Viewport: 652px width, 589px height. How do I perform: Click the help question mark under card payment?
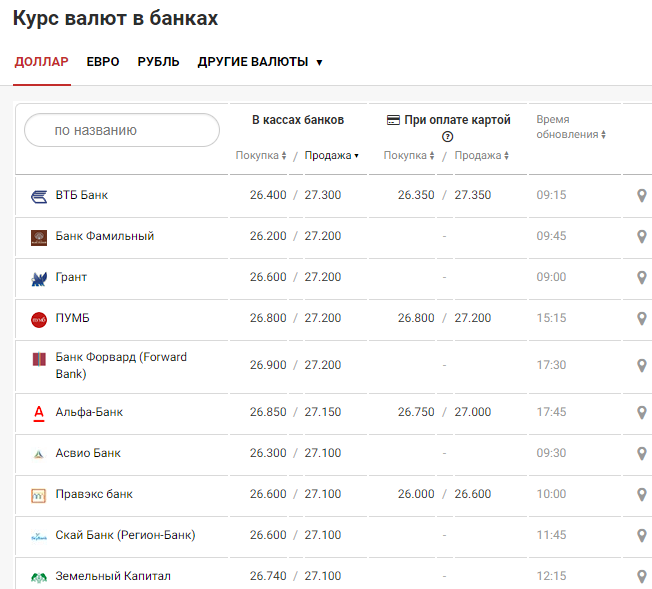coord(448,137)
